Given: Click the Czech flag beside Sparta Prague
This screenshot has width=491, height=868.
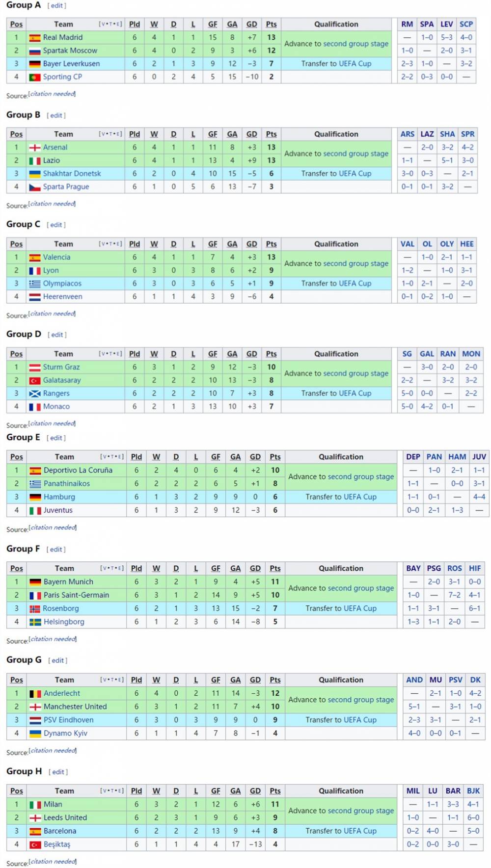Looking at the screenshot, I should tap(34, 187).
